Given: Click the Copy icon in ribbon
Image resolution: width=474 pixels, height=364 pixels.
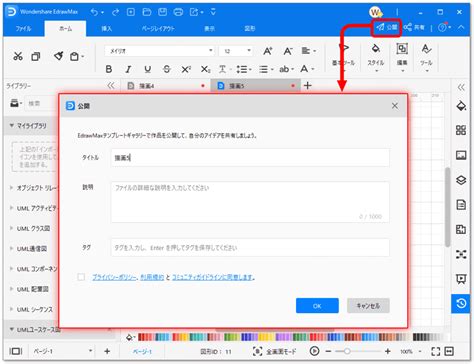Looking at the screenshot, I should [x=36, y=56].
